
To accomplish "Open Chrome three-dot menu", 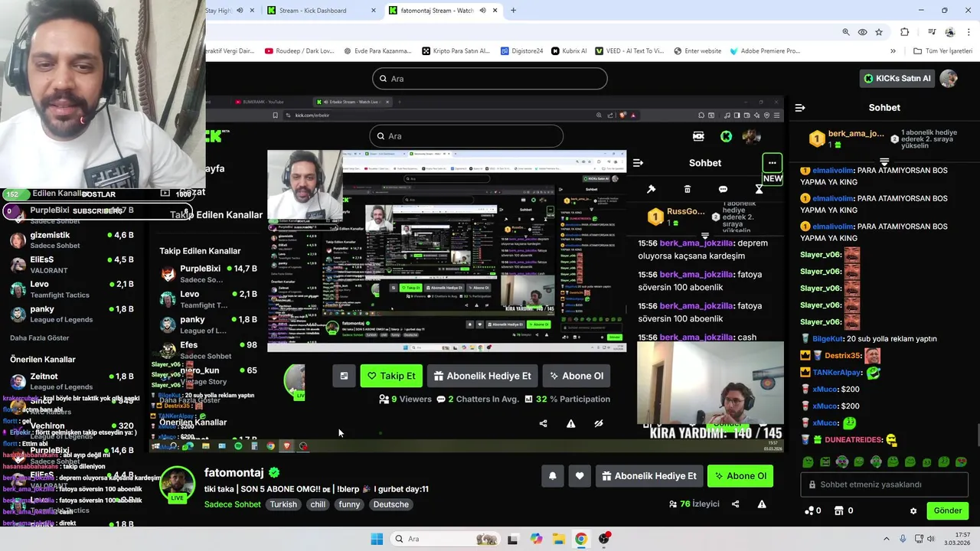I will (x=969, y=32).
